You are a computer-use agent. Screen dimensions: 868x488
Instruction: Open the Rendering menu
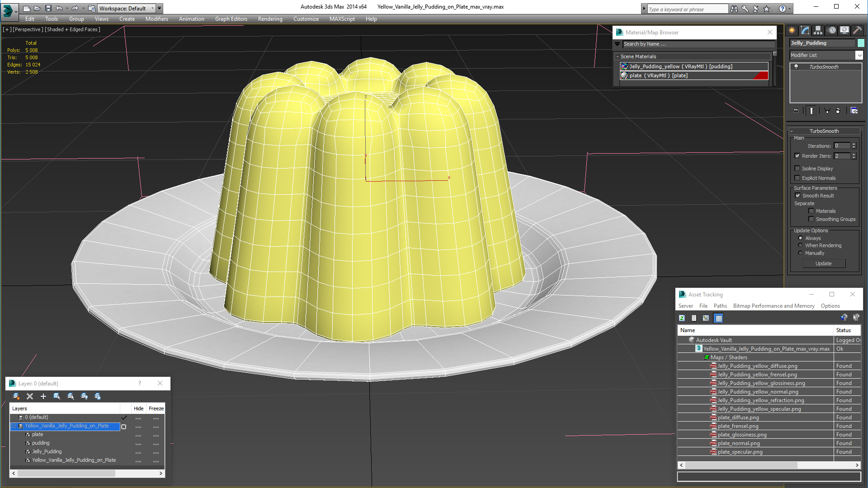pos(270,19)
